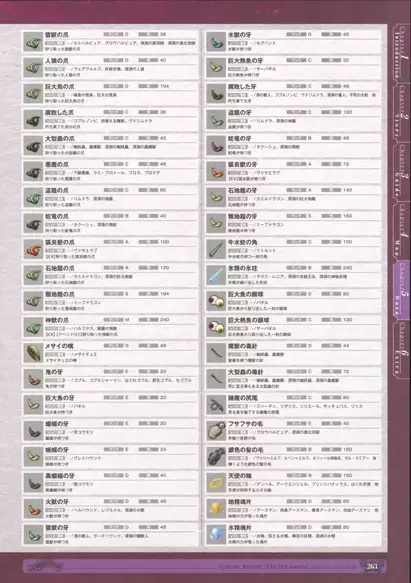Click the fur pouch icon for フサフサの毛
Screen dimensions: 411x583
click(216, 431)
